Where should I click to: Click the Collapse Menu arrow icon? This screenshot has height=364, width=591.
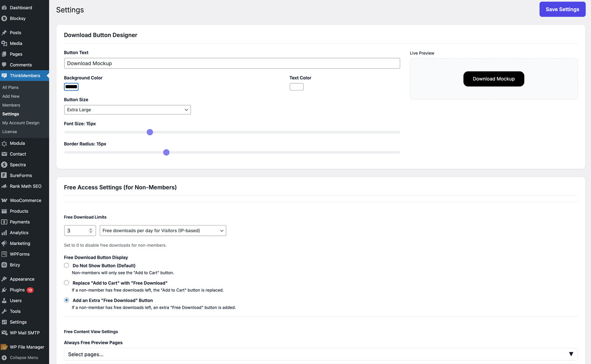(4, 358)
